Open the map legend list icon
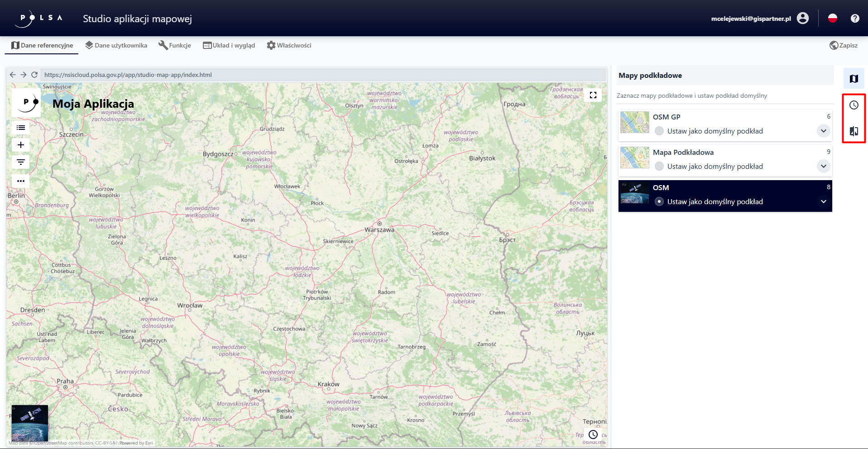This screenshot has height=449, width=868. click(20, 128)
